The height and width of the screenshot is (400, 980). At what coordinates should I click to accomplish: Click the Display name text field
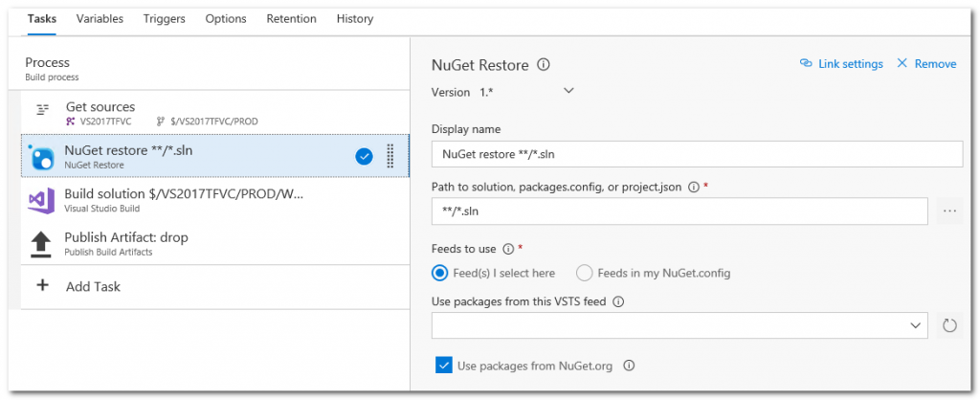click(697, 154)
